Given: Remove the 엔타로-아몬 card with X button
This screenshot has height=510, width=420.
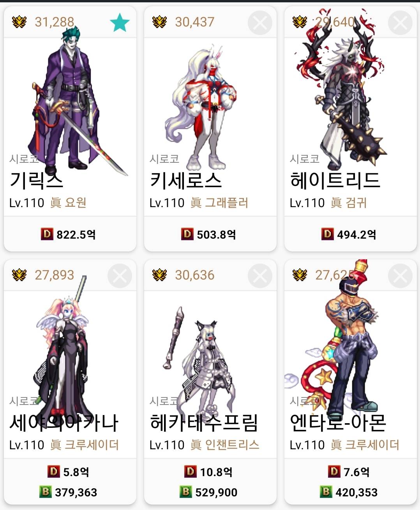Looking at the screenshot, I should coord(400,276).
